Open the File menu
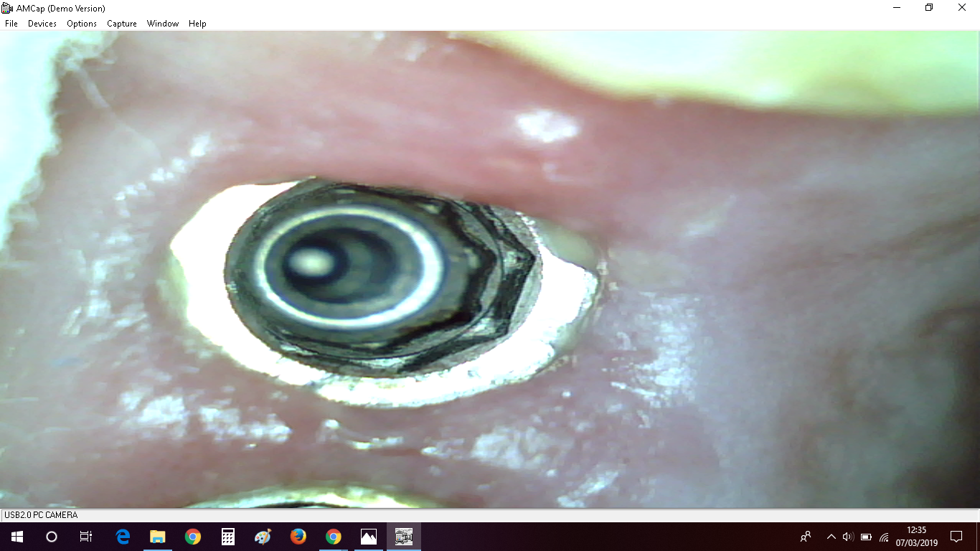This screenshot has height=551, width=980. coord(11,24)
